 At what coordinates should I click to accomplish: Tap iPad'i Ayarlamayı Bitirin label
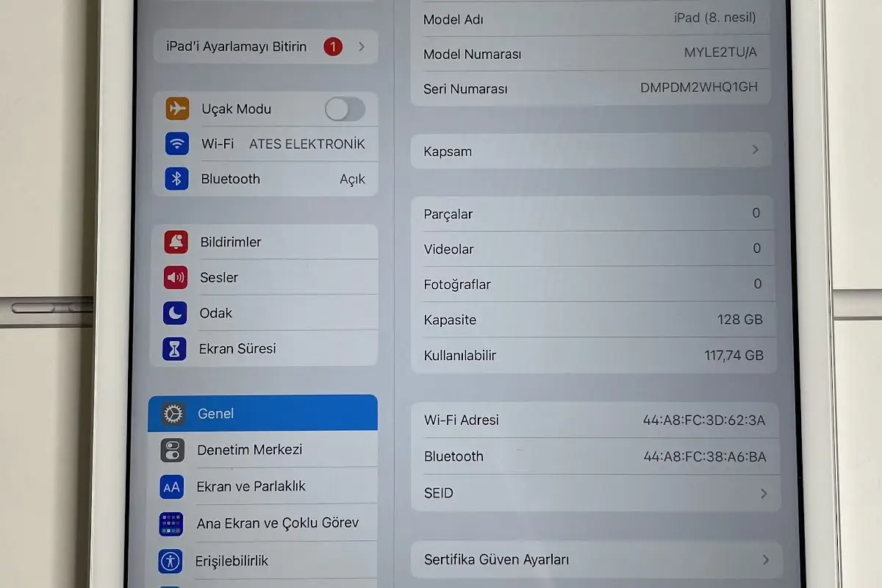pos(237,46)
